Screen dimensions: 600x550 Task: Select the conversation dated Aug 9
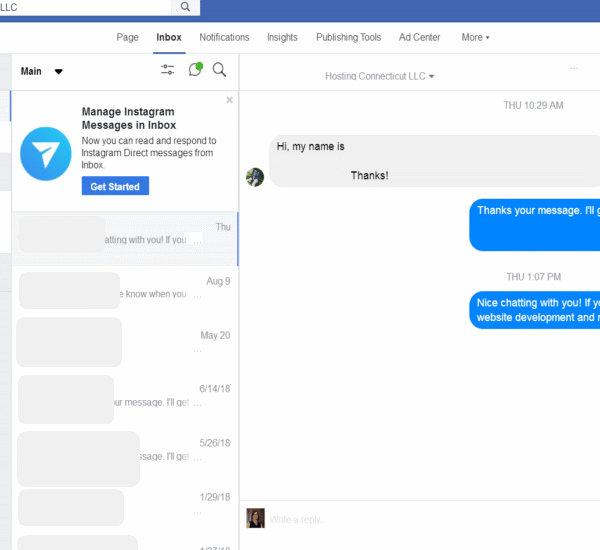[125, 289]
